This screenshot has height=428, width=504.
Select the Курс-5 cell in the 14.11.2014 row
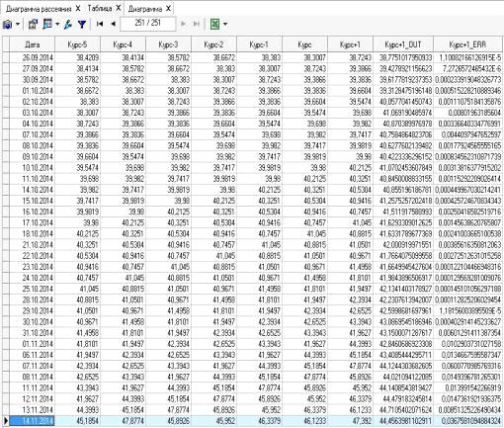pos(77,421)
